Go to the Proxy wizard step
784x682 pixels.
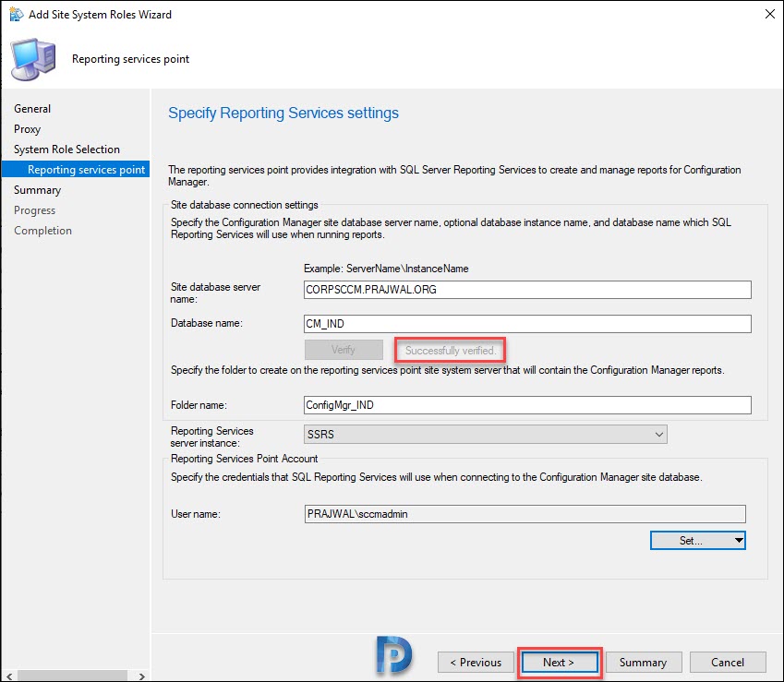27,129
